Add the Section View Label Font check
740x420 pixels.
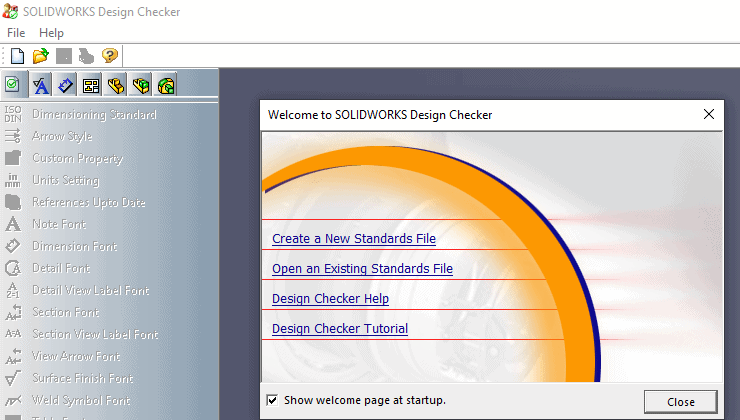pyautogui.click(x=82, y=334)
